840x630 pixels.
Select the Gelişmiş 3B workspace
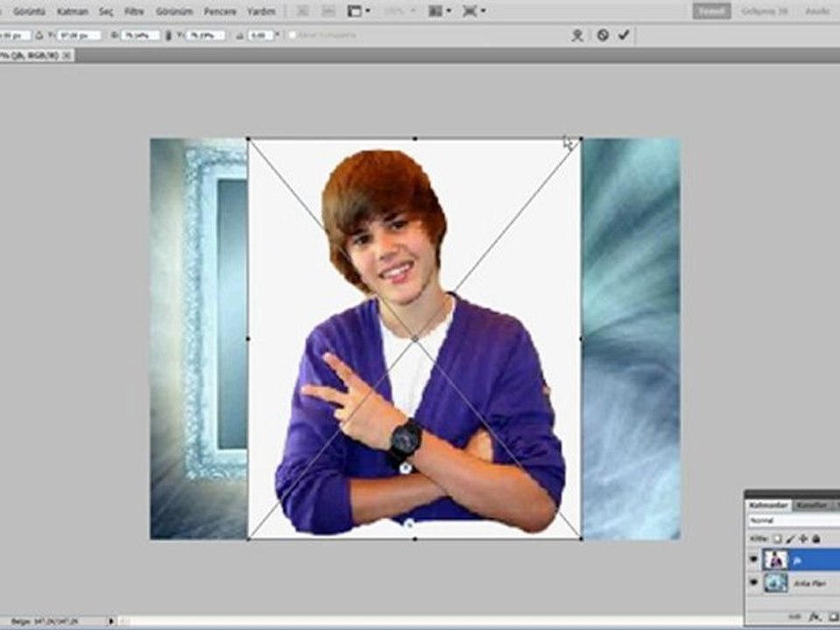click(765, 10)
